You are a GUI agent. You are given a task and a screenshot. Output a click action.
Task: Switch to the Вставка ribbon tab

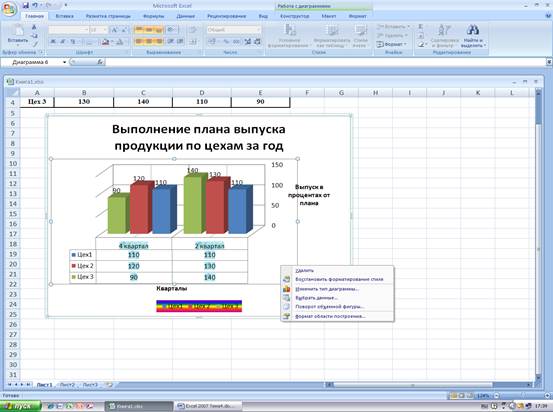pos(65,16)
